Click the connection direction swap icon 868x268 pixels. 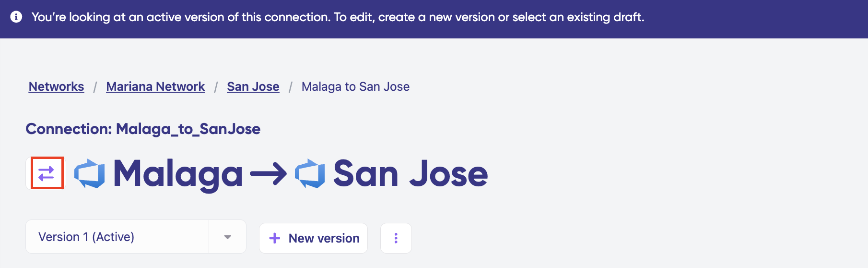coord(47,173)
